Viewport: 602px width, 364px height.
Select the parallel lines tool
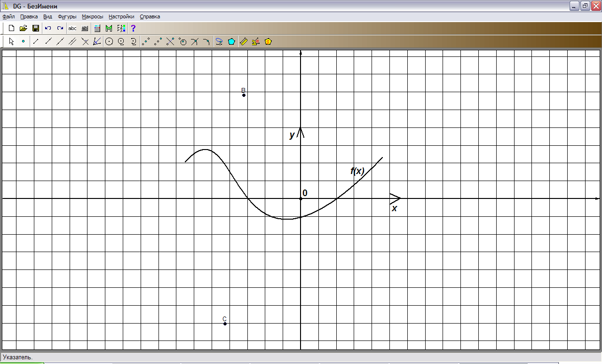pyautogui.click(x=72, y=41)
